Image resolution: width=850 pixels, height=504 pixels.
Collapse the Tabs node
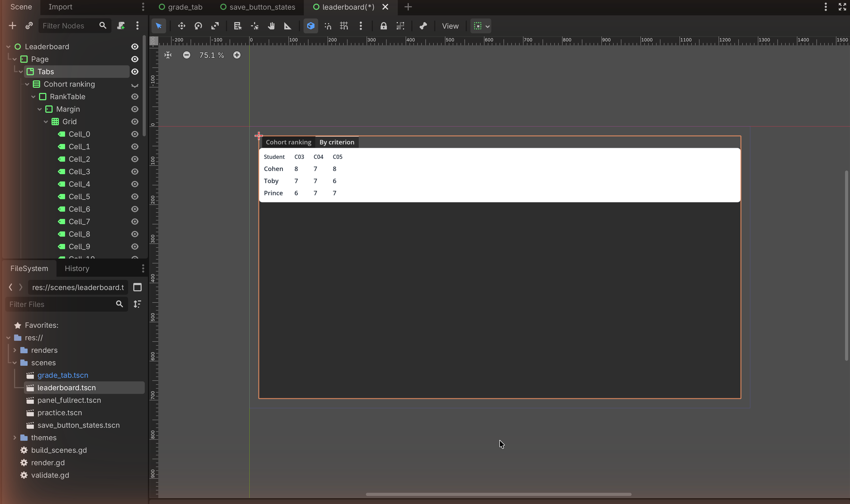(21, 72)
